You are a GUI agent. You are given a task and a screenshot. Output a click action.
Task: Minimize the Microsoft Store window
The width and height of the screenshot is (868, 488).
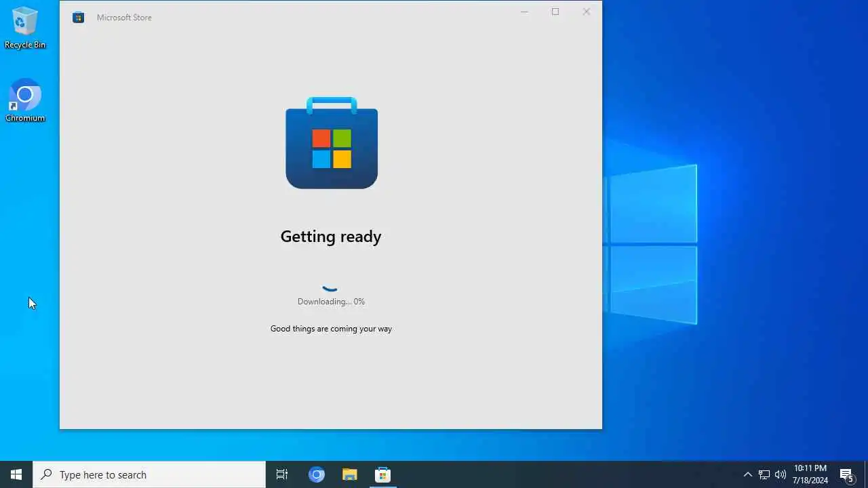tap(524, 12)
